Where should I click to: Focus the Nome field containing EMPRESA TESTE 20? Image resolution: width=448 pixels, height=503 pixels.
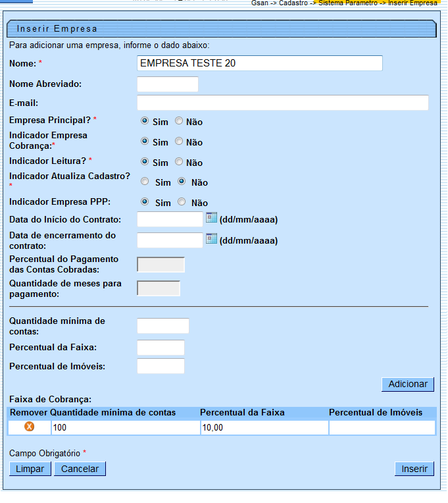coord(260,63)
